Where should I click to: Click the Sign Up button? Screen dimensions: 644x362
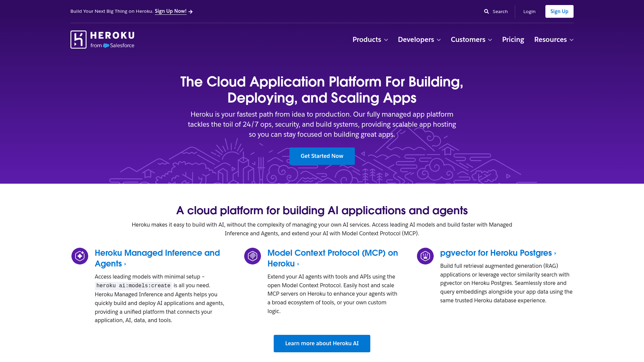(x=559, y=11)
